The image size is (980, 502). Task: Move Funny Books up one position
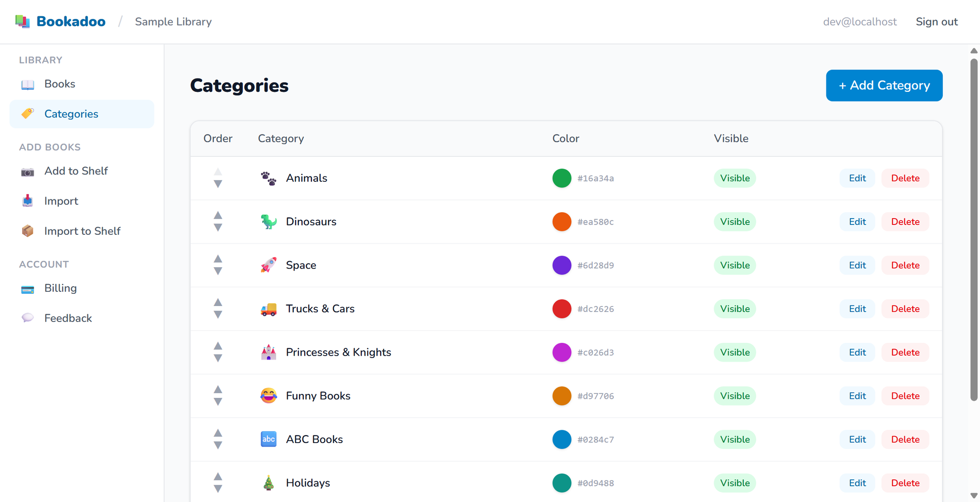[x=218, y=390]
